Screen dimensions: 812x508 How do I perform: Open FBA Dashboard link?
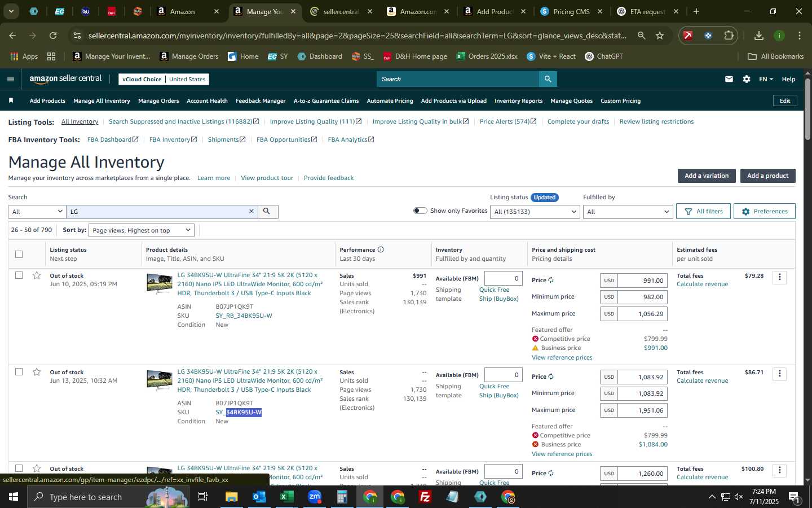pos(112,140)
